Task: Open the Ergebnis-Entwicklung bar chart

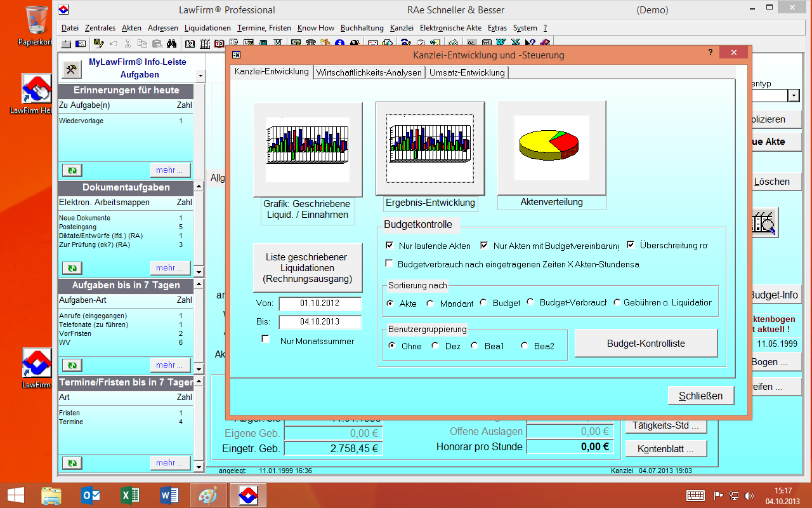Action: [x=429, y=149]
